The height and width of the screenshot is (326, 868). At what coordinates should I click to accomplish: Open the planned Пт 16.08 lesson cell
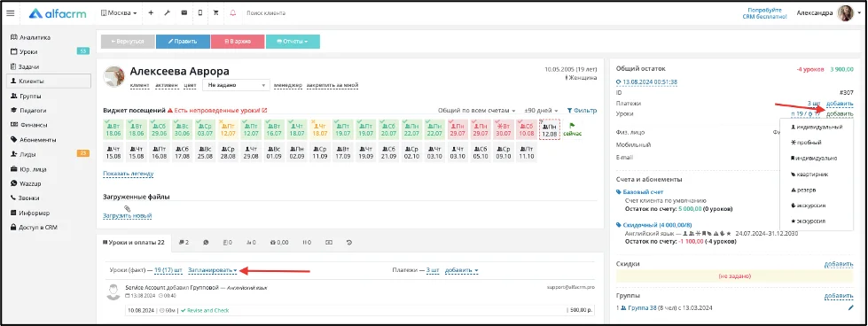[160, 152]
